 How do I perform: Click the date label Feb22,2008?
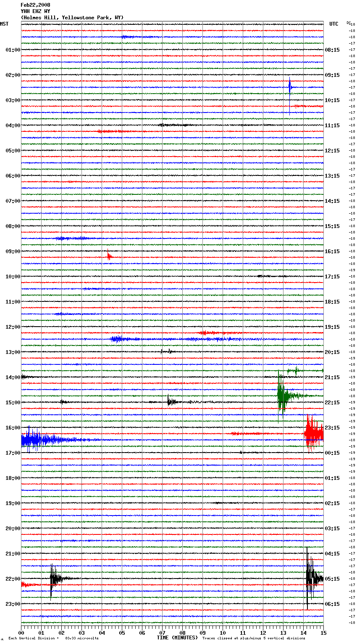(x=35, y=5)
